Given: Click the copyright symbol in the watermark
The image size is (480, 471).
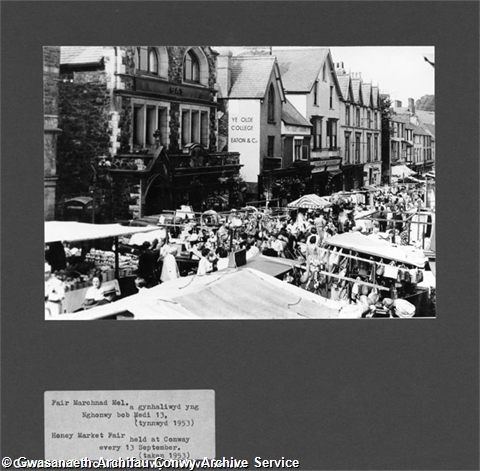Looking at the screenshot, I should click(7, 463).
